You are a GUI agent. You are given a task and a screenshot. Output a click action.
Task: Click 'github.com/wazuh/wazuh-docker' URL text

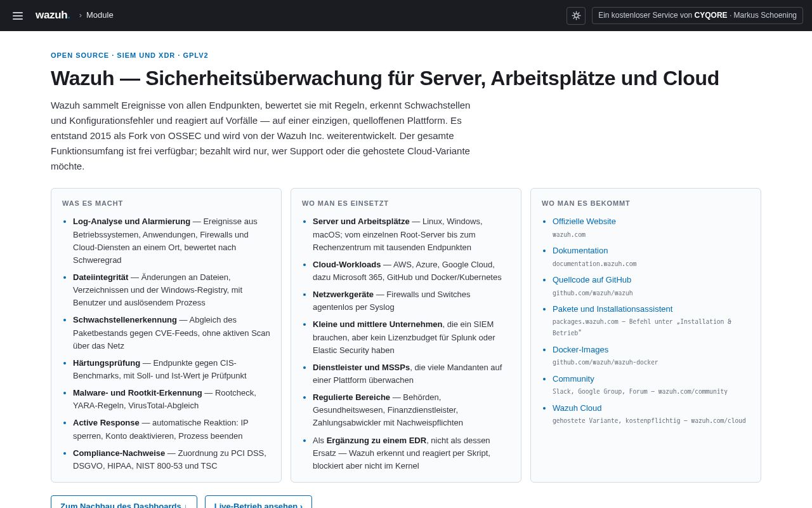click(x=605, y=363)
